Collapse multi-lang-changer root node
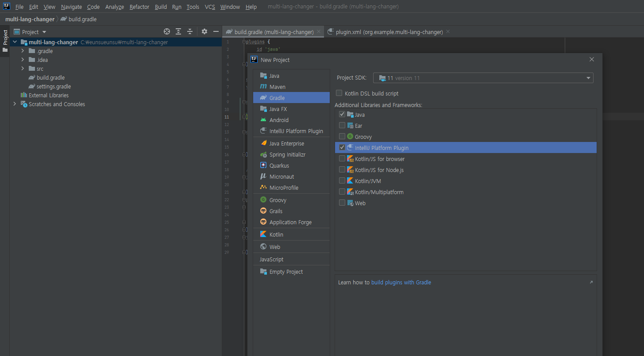 (x=15, y=42)
